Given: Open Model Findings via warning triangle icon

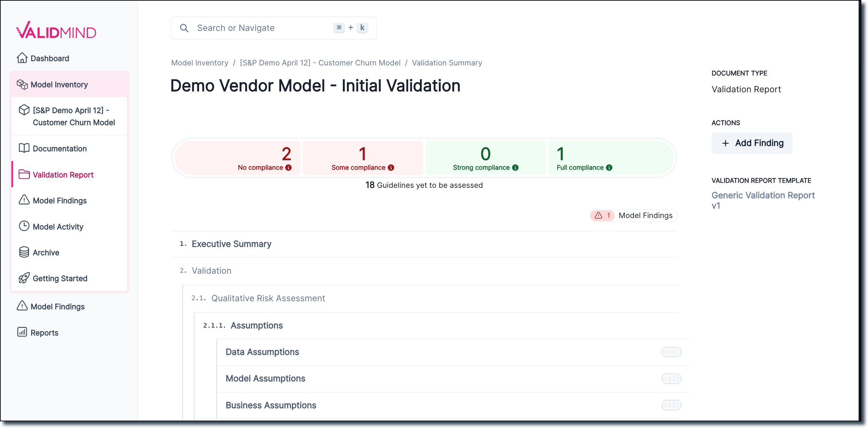Looking at the screenshot, I should [23, 200].
